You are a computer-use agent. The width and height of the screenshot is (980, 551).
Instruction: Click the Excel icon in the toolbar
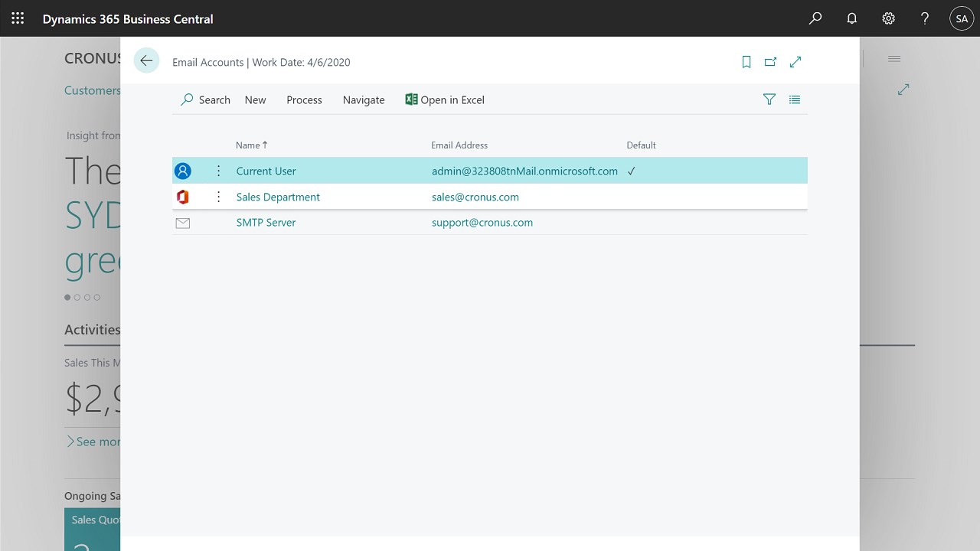pyautogui.click(x=411, y=99)
